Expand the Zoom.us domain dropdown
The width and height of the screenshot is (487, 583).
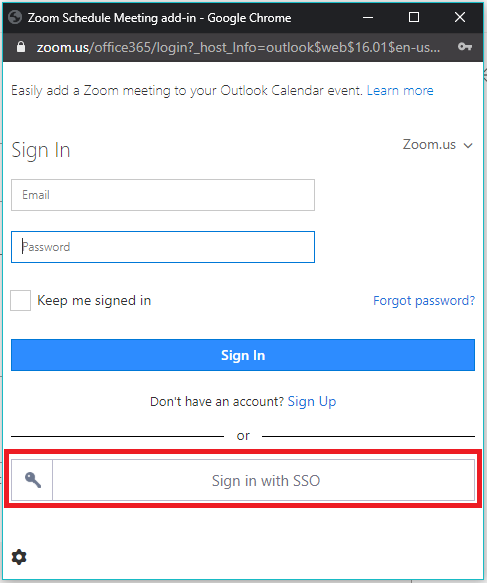click(438, 145)
